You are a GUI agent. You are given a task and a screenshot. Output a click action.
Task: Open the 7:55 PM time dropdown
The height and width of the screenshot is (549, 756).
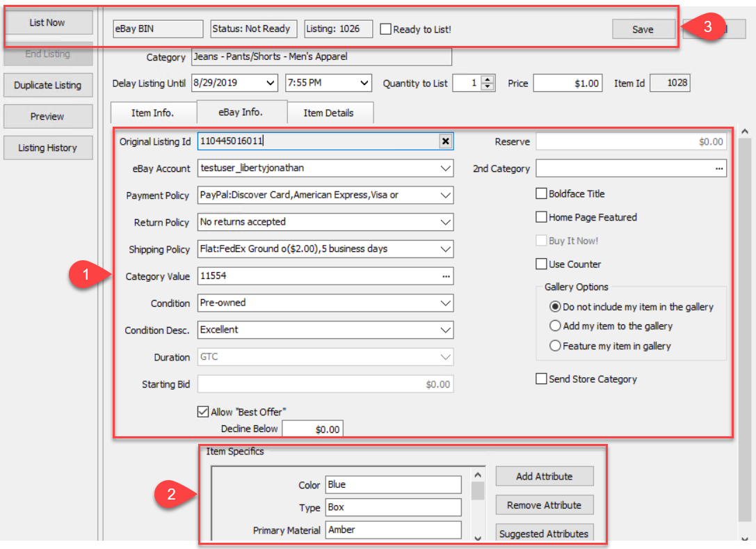[x=364, y=83]
